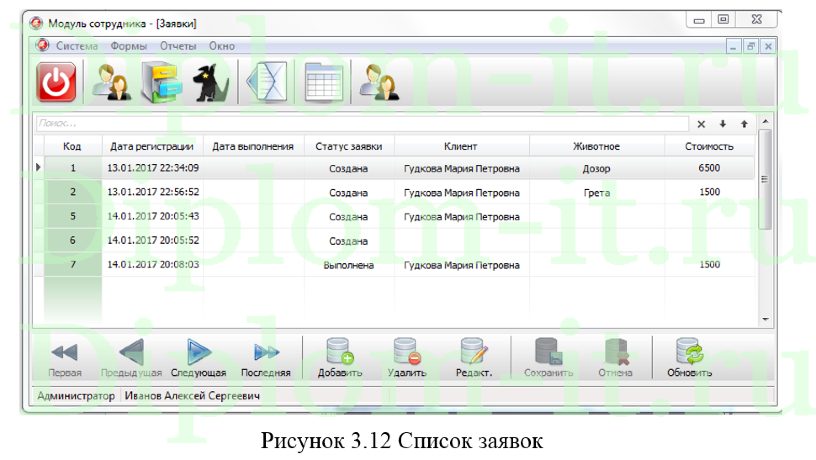Click animal name Дозор
The image size is (816, 460).
(x=596, y=169)
